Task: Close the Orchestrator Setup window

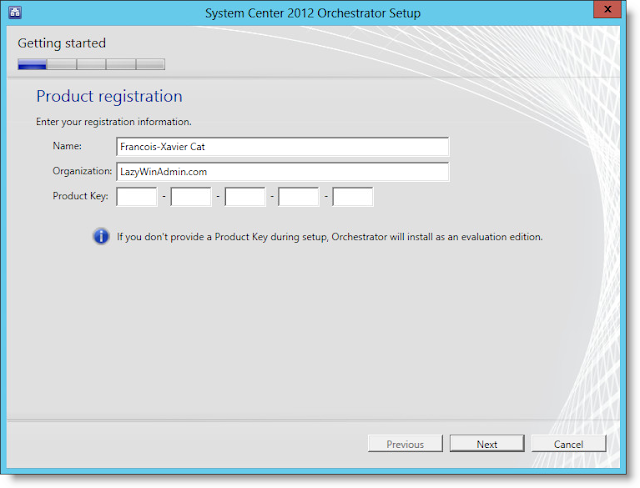Action: click(x=607, y=9)
